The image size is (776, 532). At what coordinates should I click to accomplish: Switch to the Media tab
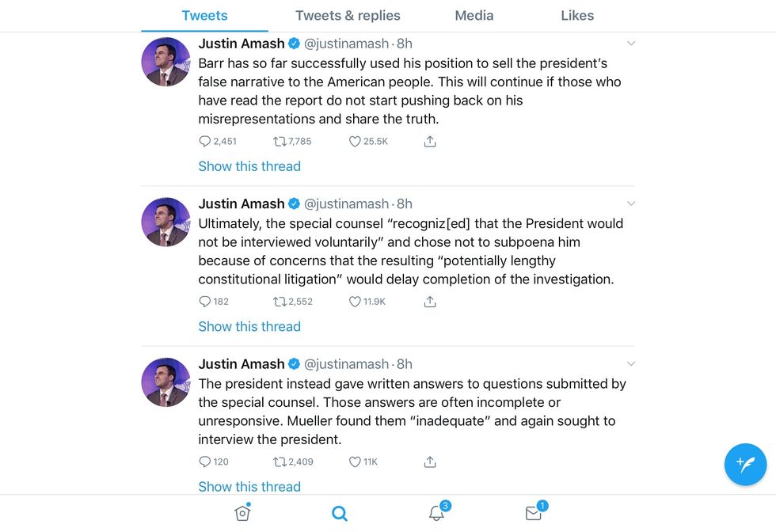pos(474,16)
